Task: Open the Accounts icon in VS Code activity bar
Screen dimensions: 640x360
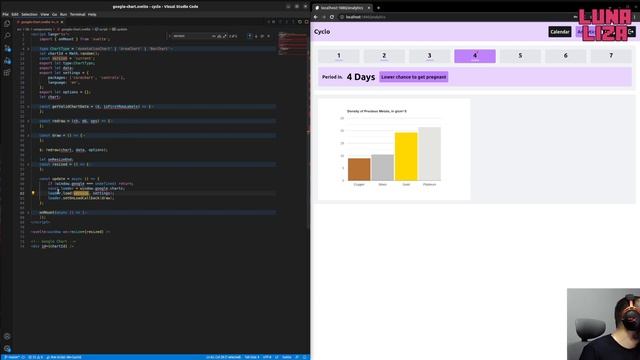Action: (x=7, y=336)
